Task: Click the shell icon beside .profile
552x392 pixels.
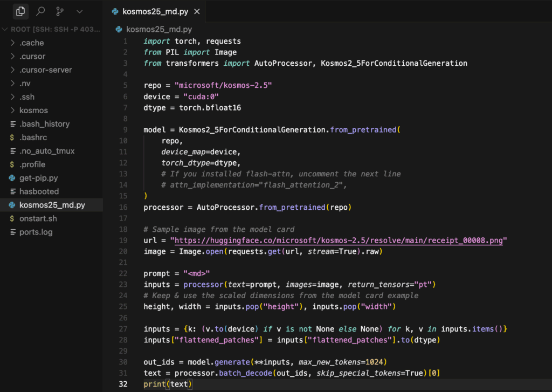Action: [12, 164]
